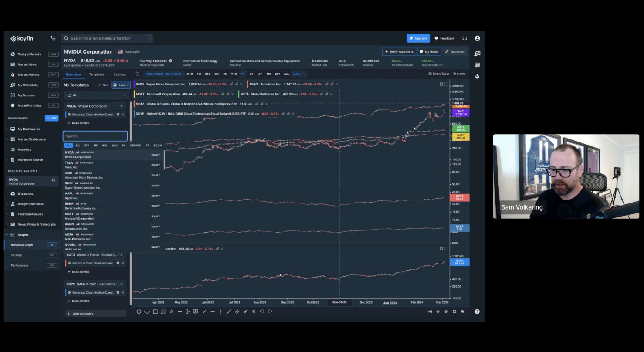The height and width of the screenshot is (352, 644).
Task: Open the AI template dropdown
Action: [96, 95]
